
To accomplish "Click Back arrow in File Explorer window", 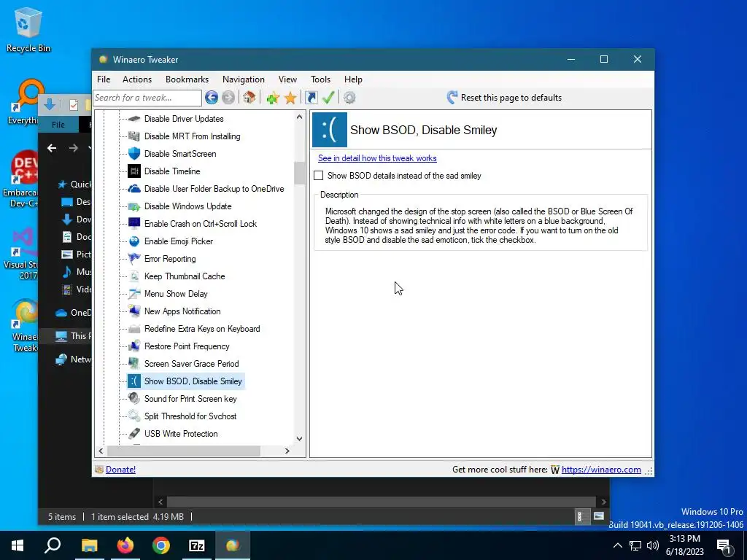I will (x=52, y=148).
